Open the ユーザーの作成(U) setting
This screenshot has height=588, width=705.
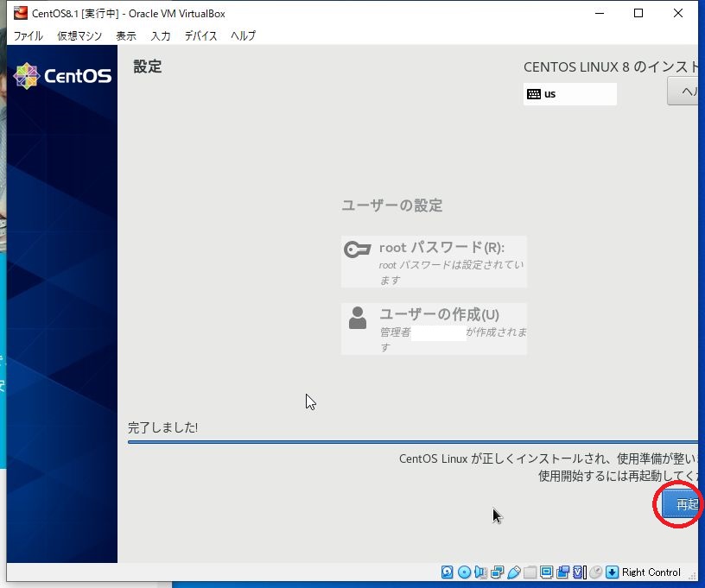(434, 329)
